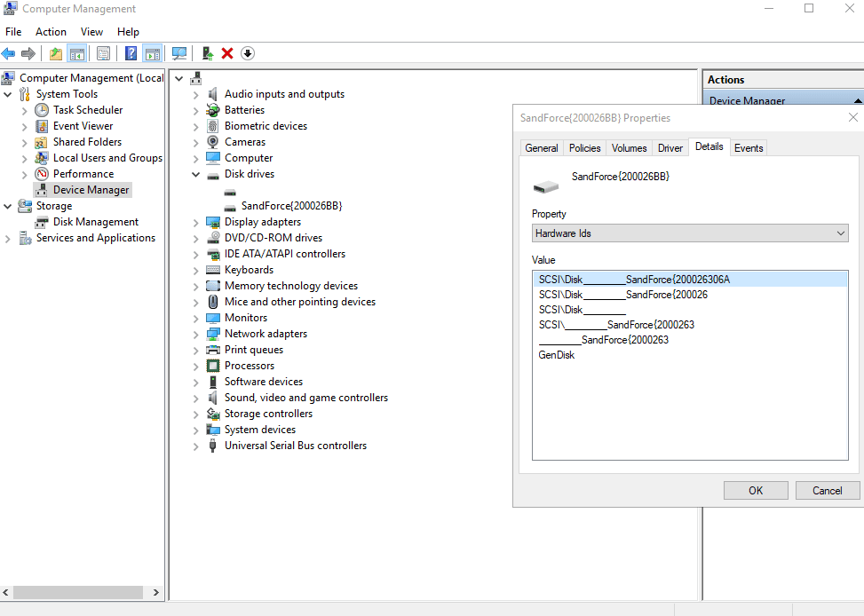This screenshot has height=616, width=864.
Task: Click the Disable device down-arrow icon
Action: pyautogui.click(x=248, y=53)
